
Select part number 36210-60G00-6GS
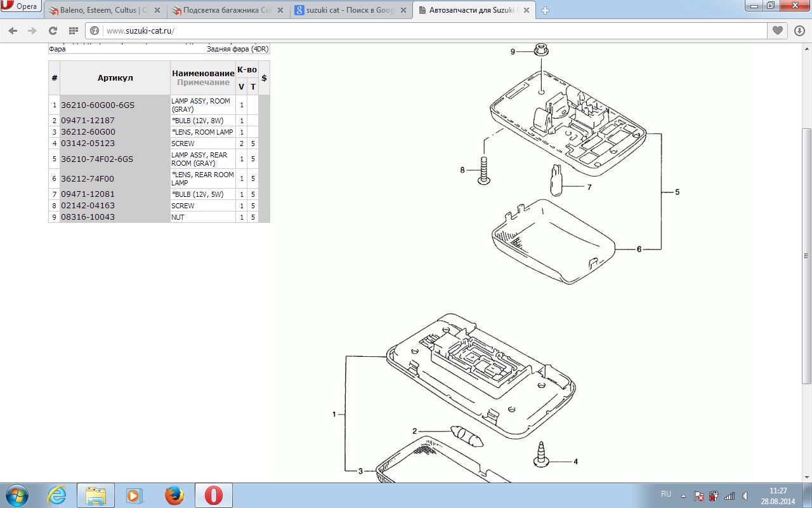(x=98, y=105)
